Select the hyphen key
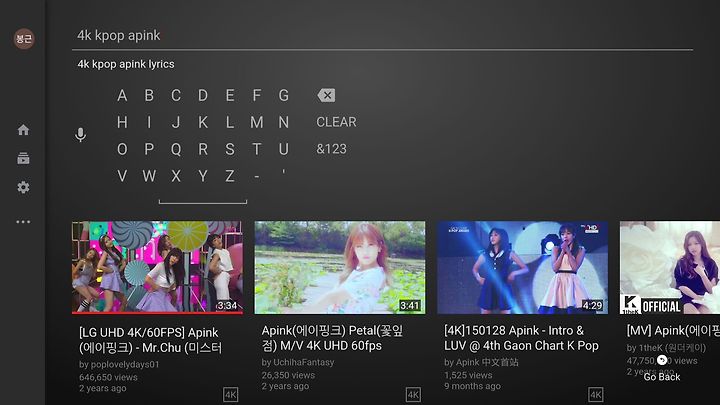720x405 pixels. 257,176
